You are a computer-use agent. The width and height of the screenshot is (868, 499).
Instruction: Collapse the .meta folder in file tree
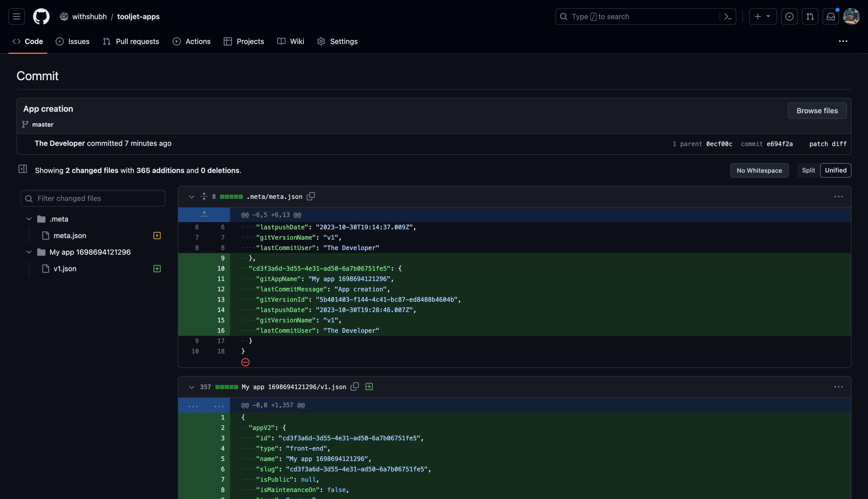[29, 219]
